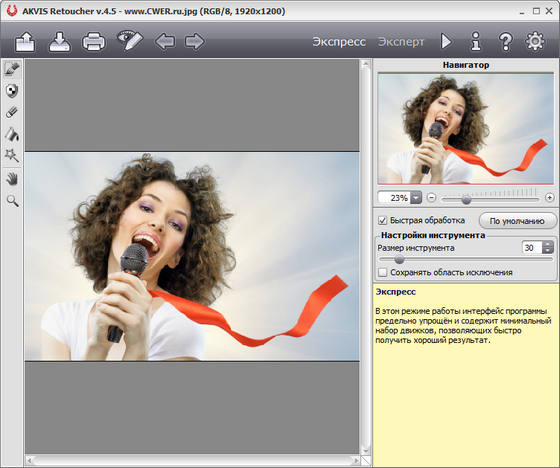Screen dimensions: 560x468
Task: Select the Eraser tool in left toolbar
Action: (x=12, y=113)
